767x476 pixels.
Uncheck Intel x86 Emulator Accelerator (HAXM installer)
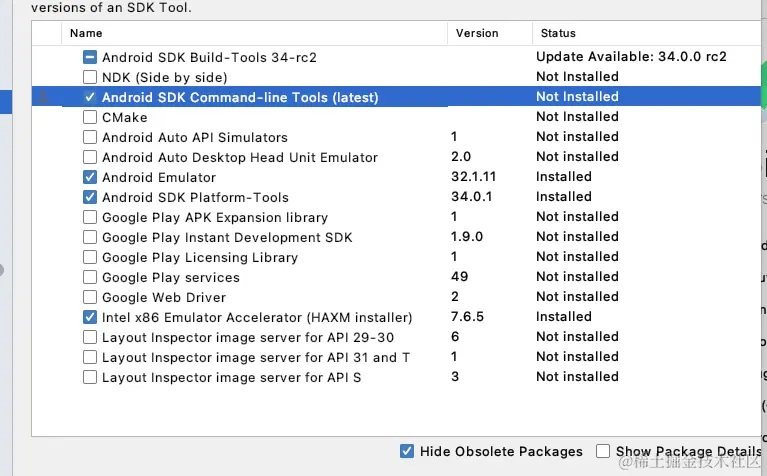coord(90,317)
